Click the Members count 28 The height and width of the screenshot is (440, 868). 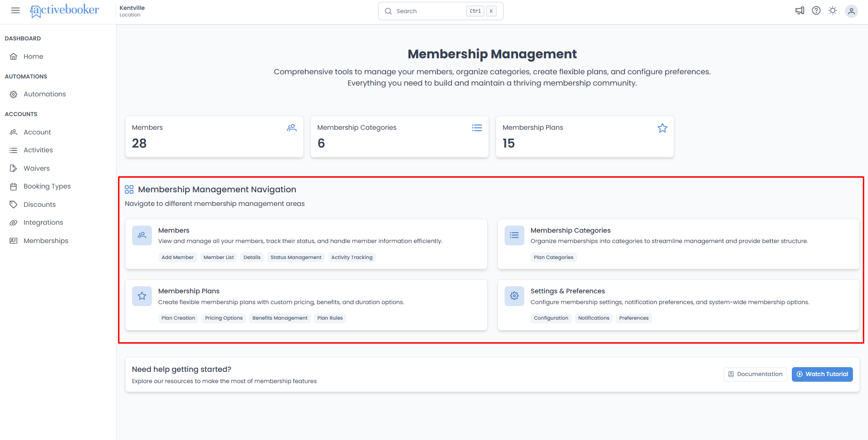[139, 143]
